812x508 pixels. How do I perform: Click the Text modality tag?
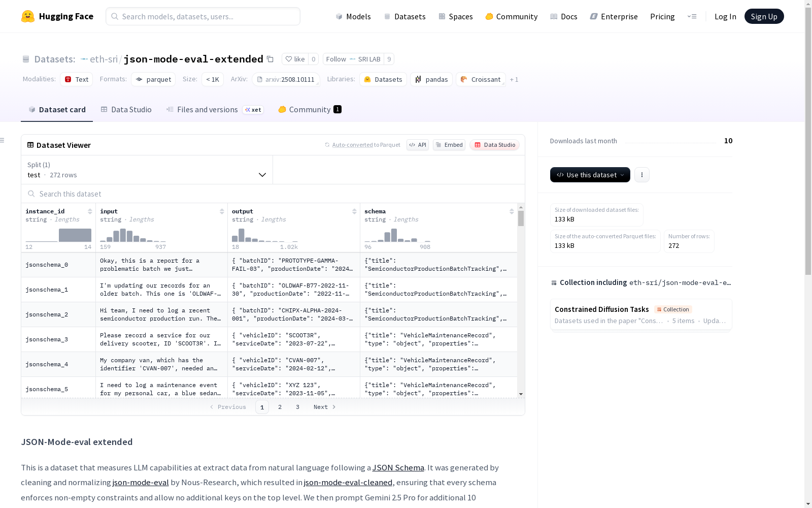point(77,79)
